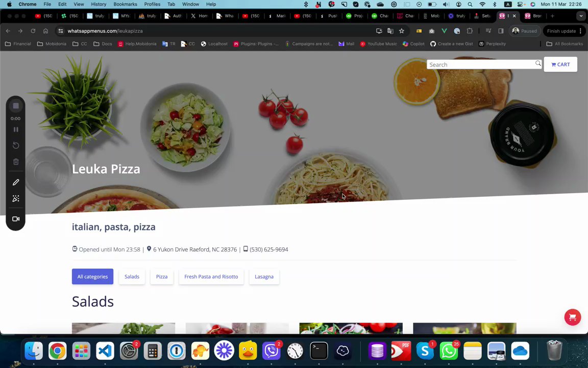This screenshot has width=588, height=368.
Task: Open the Copilot bookmark
Action: [x=413, y=43]
